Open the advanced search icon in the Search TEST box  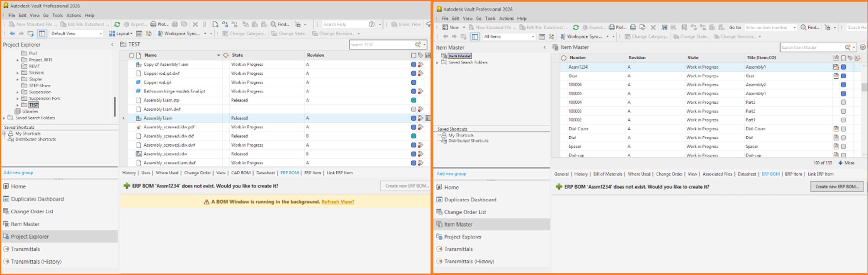(418, 45)
